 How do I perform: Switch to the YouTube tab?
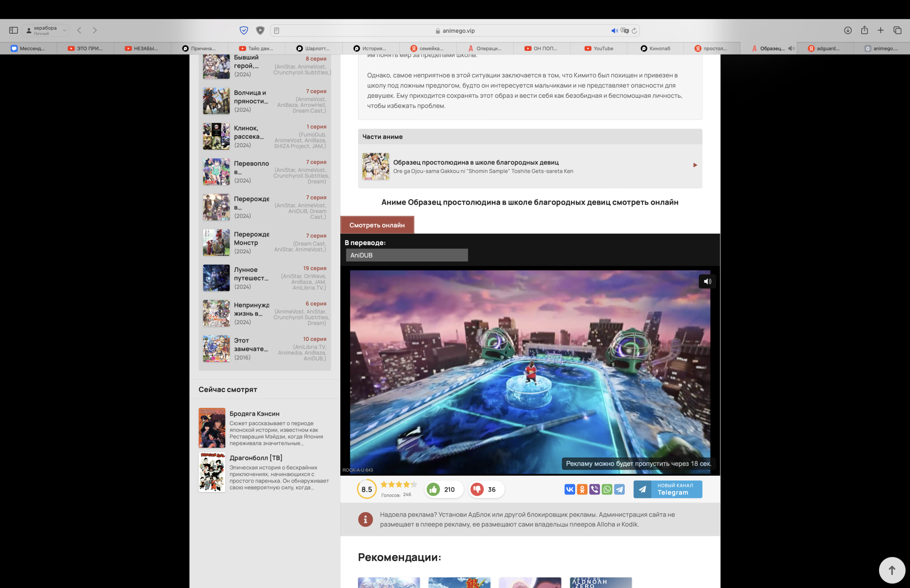tap(599, 48)
